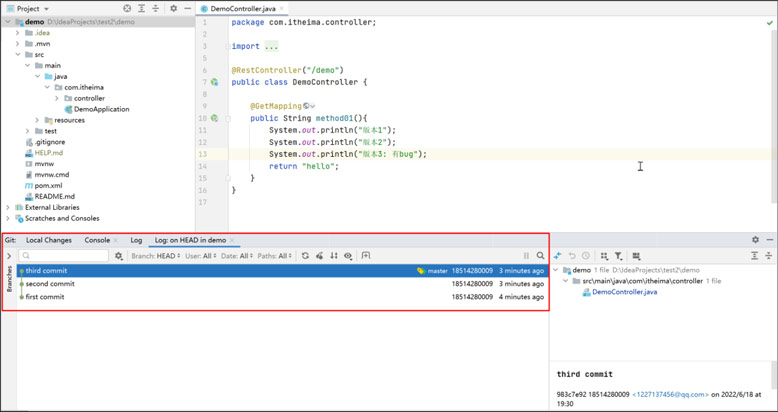Click the gutter icon on line 10
The height and width of the screenshot is (412, 778).
click(214, 118)
